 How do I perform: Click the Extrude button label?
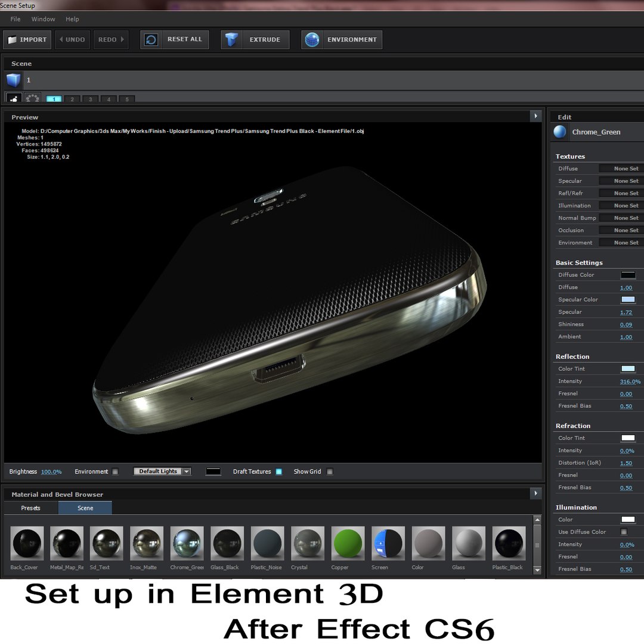265,39
